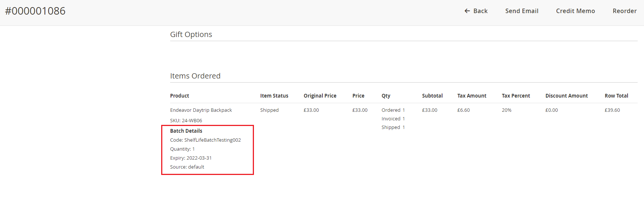Click the Product column header
The height and width of the screenshot is (203, 644).
point(180,96)
